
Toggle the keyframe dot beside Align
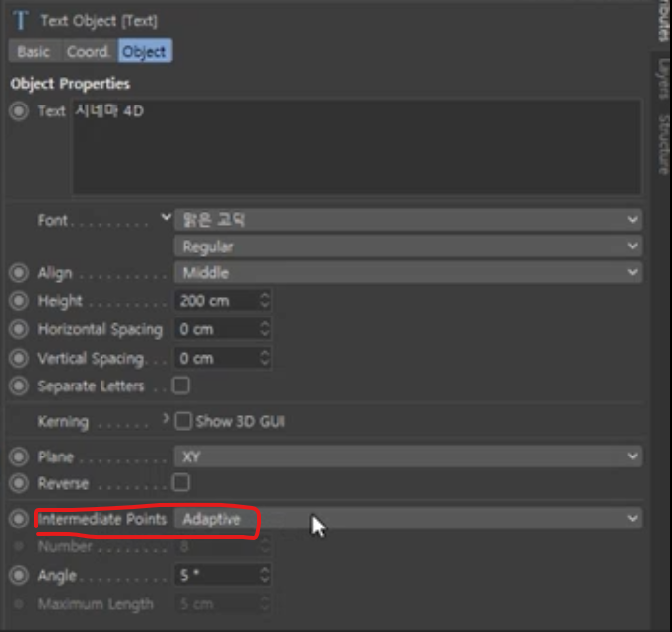19,273
